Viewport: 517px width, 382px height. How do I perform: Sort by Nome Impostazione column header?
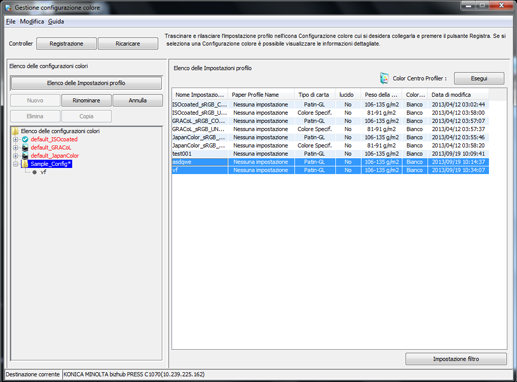click(200, 95)
